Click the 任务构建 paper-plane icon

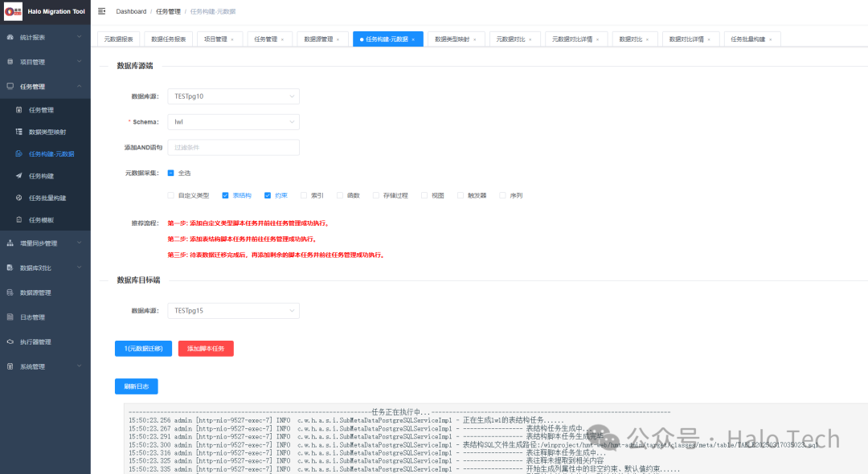(x=18, y=176)
